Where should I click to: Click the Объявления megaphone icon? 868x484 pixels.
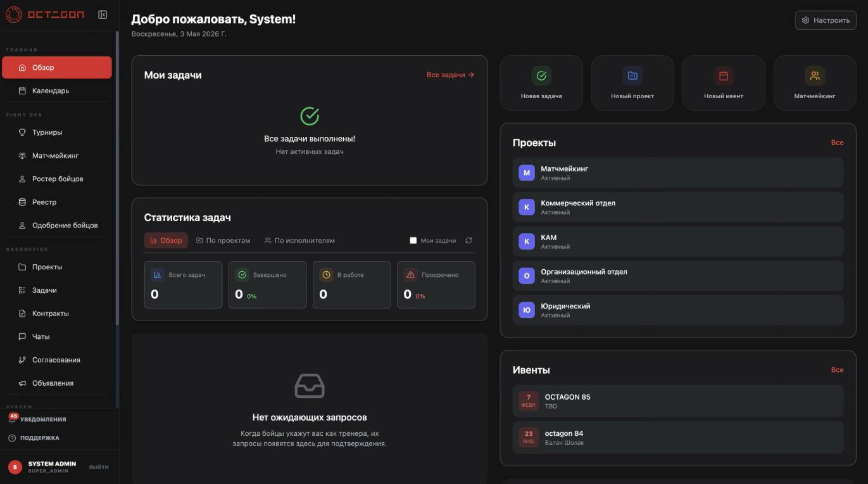(22, 383)
